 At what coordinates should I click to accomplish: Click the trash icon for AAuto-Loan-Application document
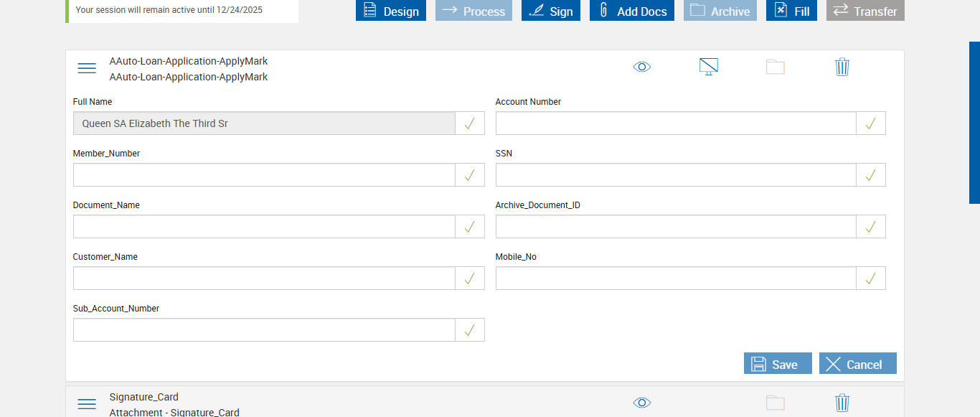click(x=842, y=67)
